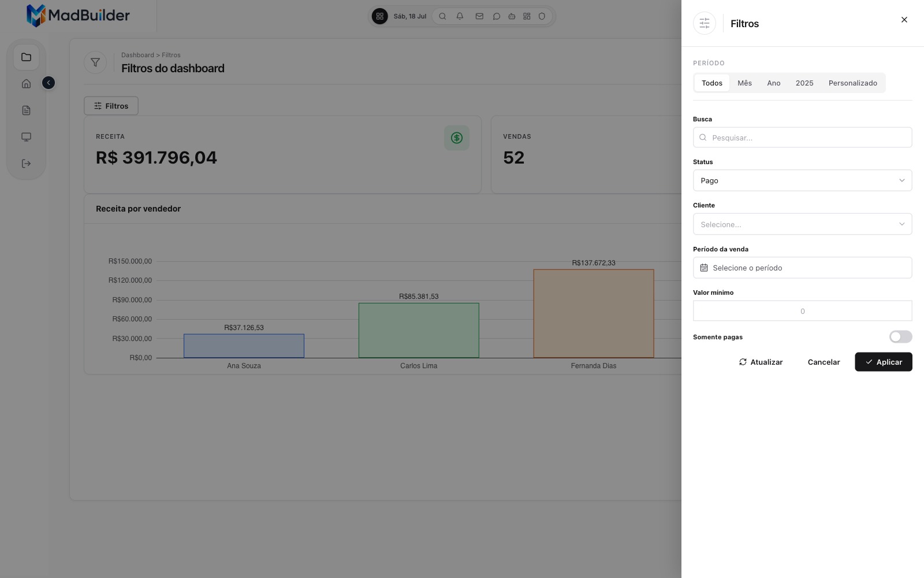Click the Ana Souza blue bar
The height and width of the screenshot is (578, 924).
[x=244, y=346]
